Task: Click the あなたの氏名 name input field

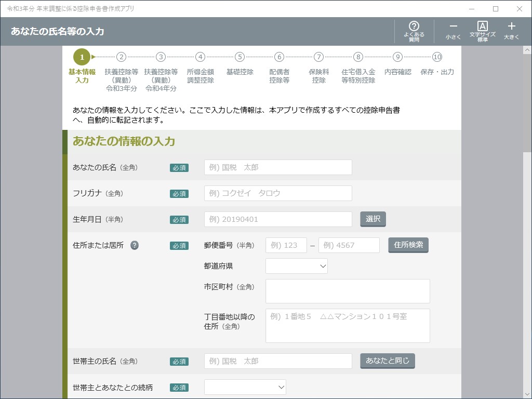Action: tap(277, 167)
